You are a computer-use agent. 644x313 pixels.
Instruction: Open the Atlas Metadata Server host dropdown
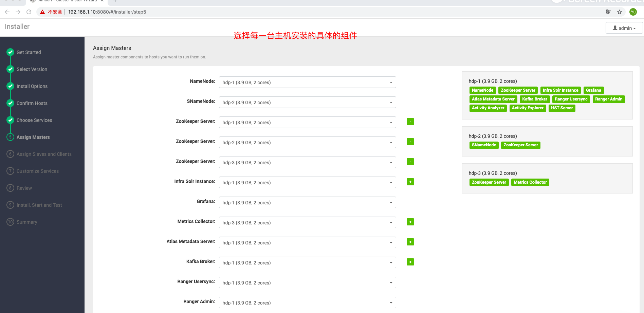[x=307, y=242]
